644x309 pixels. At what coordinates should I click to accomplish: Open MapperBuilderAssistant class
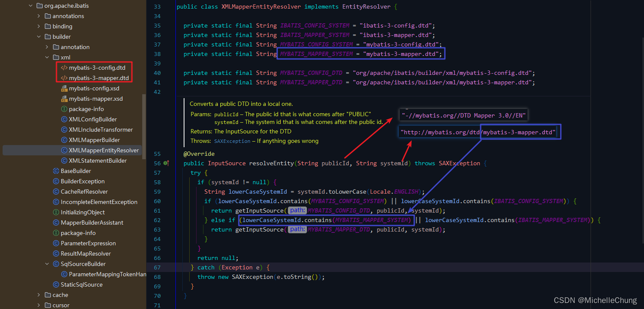point(92,222)
